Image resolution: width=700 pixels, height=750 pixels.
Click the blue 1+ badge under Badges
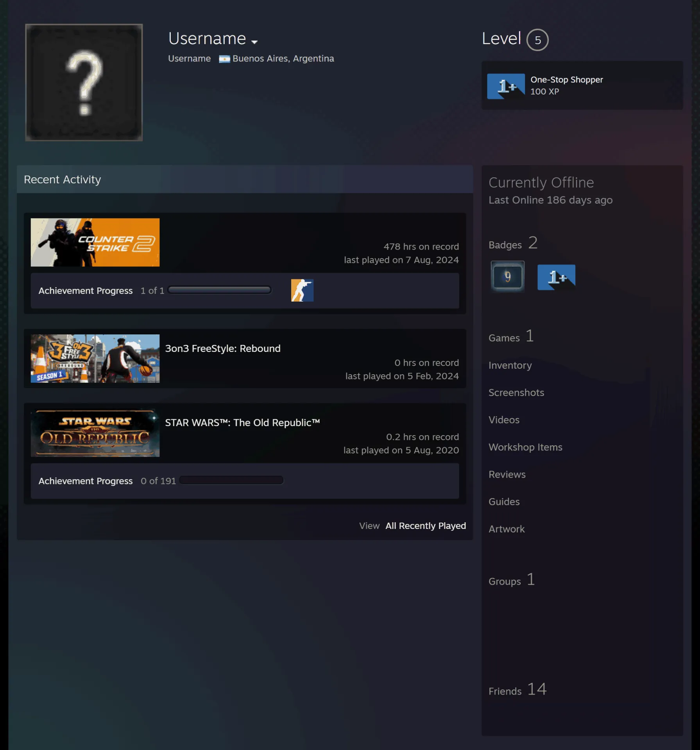[556, 277]
